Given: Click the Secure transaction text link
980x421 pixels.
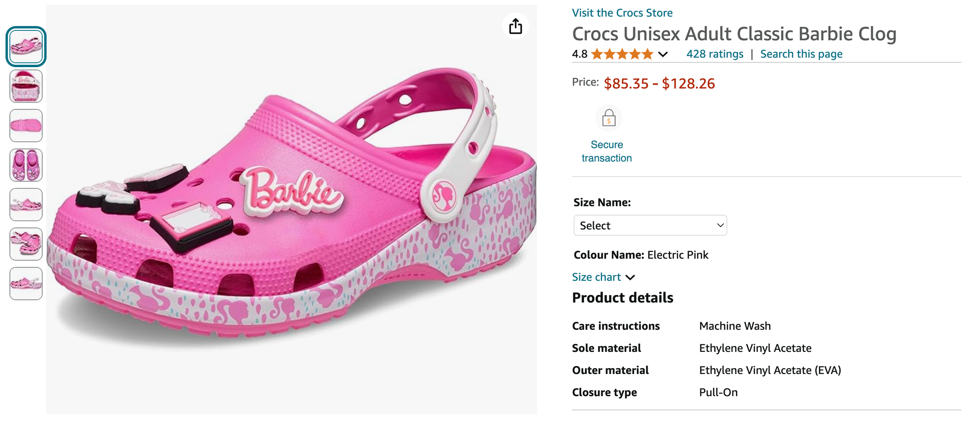Looking at the screenshot, I should click(x=607, y=151).
